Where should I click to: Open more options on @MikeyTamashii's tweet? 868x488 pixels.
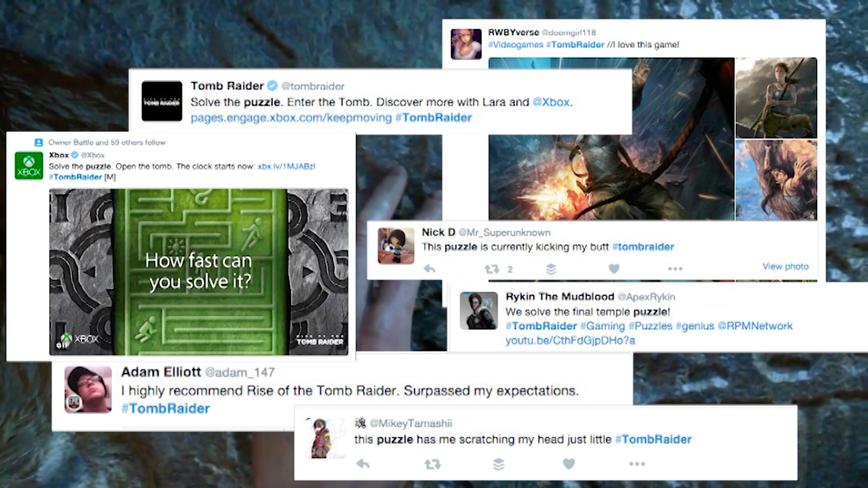637,464
